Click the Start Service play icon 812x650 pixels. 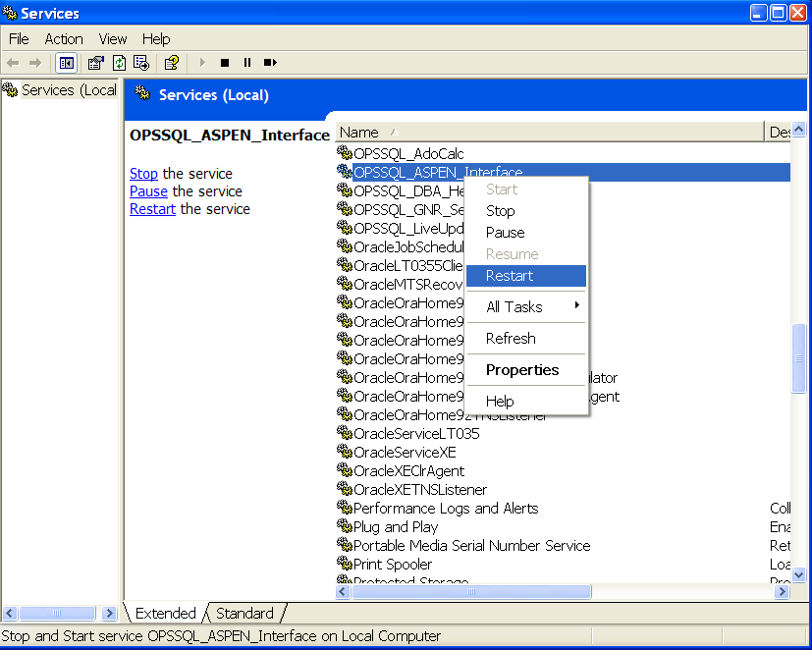point(202,63)
